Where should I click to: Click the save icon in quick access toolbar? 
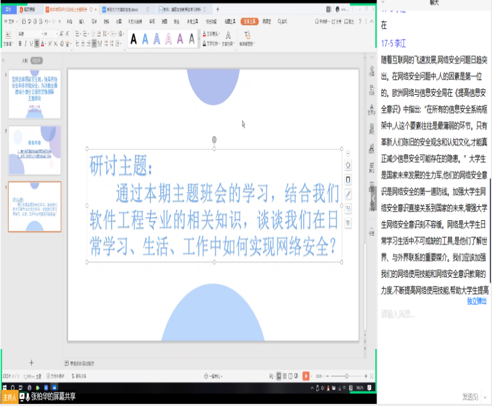pyautogui.click(x=24, y=22)
